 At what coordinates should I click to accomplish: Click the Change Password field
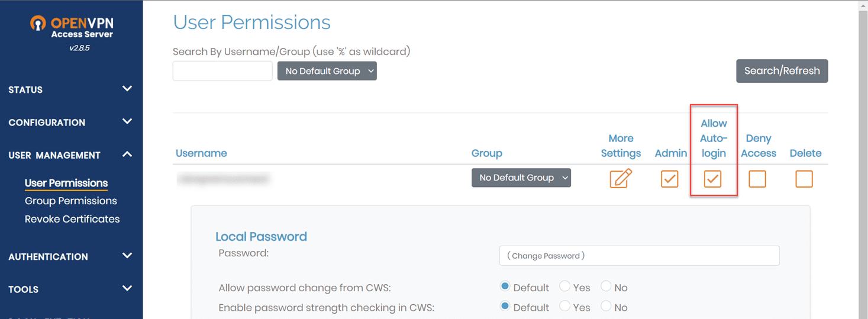(x=639, y=256)
